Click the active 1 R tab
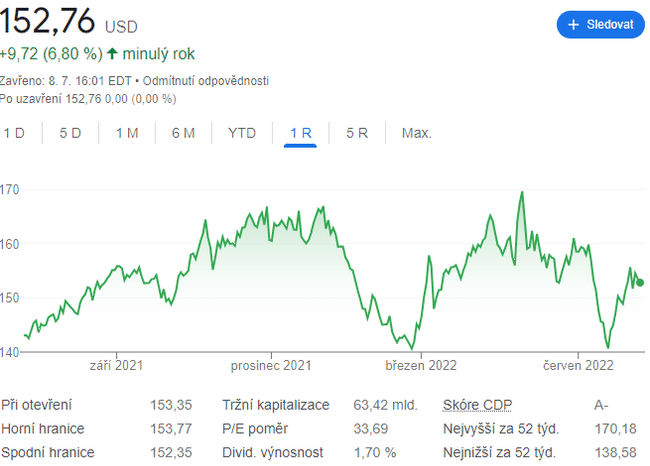 pos(300,133)
